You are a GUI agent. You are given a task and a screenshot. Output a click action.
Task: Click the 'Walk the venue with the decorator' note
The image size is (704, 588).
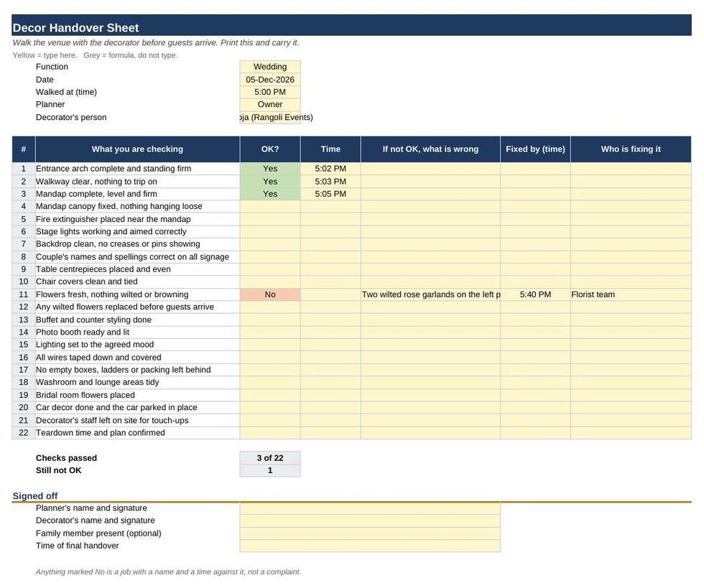[156, 42]
